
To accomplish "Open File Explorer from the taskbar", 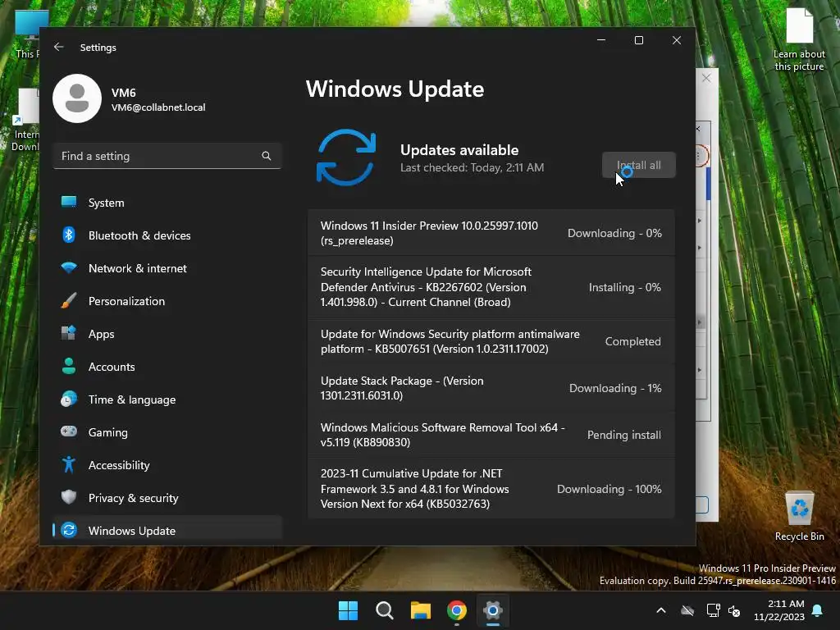I will pyautogui.click(x=421, y=610).
